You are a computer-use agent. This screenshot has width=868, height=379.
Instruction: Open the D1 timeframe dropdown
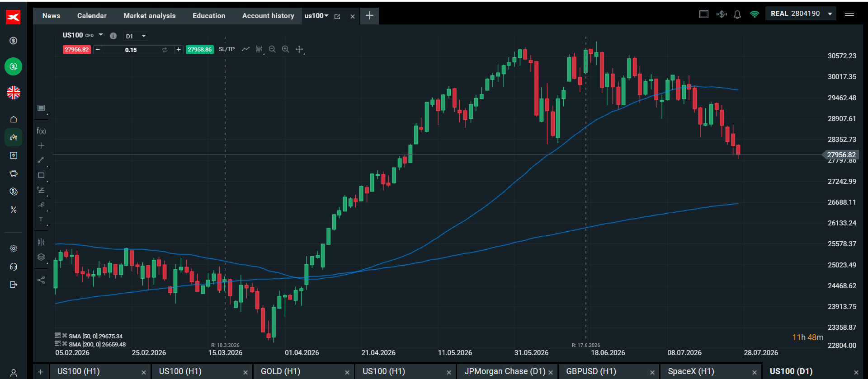tap(136, 36)
